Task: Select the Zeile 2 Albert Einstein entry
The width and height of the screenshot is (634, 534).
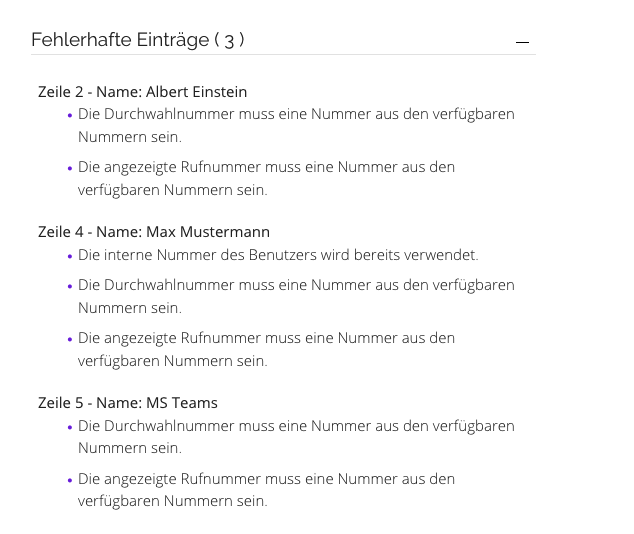Action: [x=142, y=92]
